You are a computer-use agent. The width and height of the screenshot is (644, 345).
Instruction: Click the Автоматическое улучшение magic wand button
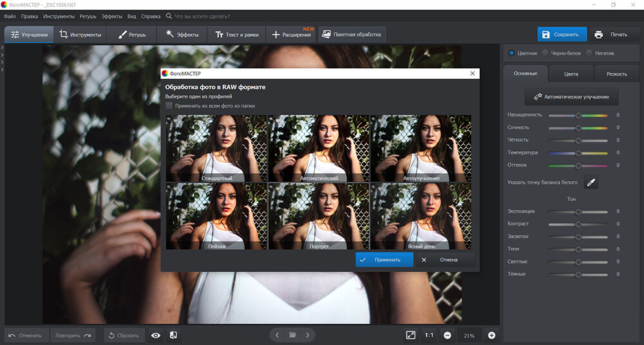pos(571,97)
